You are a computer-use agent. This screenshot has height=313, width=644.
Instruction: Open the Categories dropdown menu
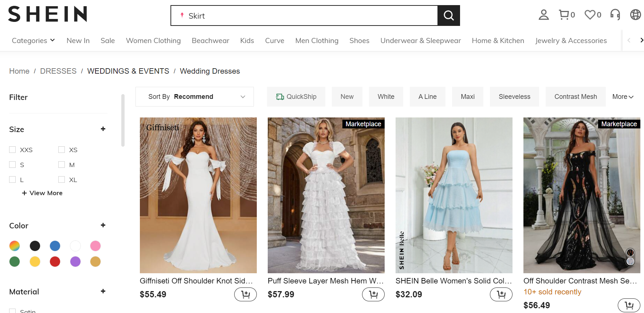click(33, 40)
